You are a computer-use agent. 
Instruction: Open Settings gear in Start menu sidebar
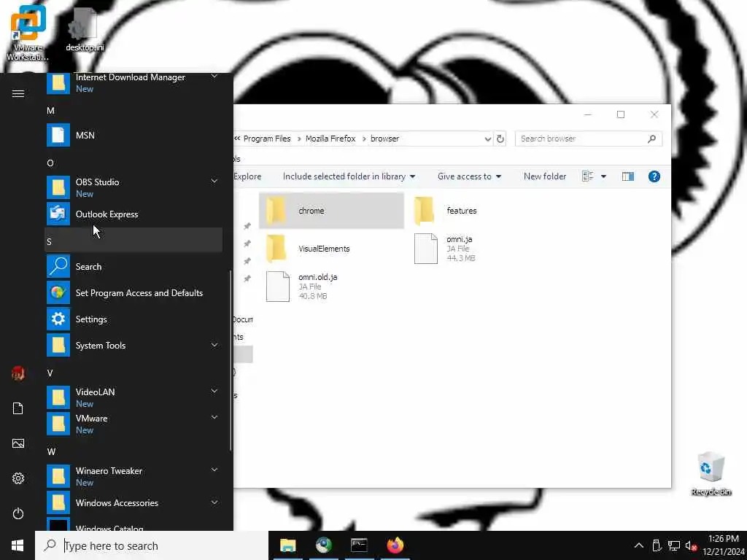(x=18, y=478)
